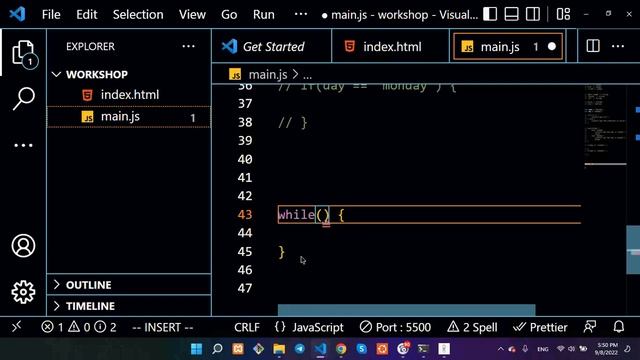Run Prettier from status bar
This screenshot has width=640, height=360.
pos(540,327)
